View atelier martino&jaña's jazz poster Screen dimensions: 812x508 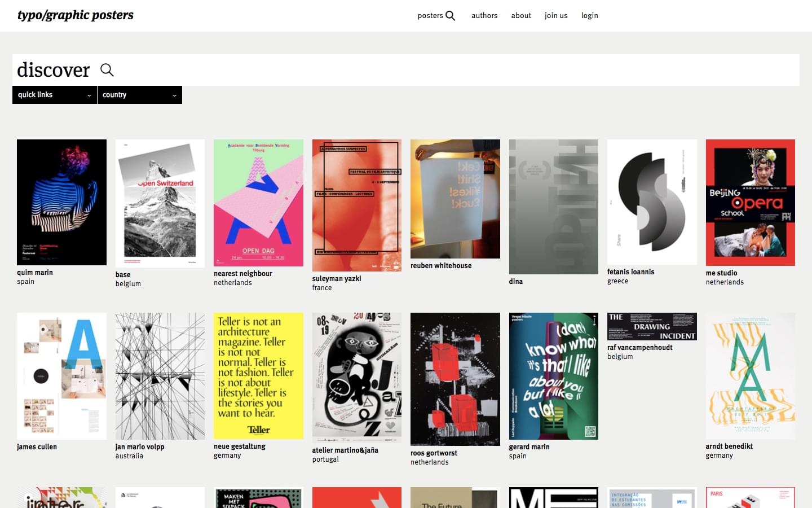pyautogui.click(x=357, y=378)
